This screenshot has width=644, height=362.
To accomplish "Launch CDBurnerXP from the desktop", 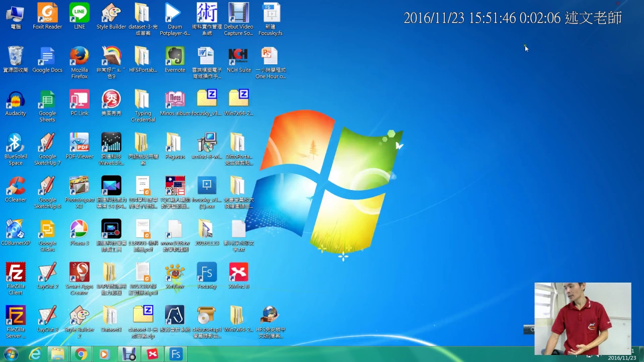I will (x=16, y=232).
